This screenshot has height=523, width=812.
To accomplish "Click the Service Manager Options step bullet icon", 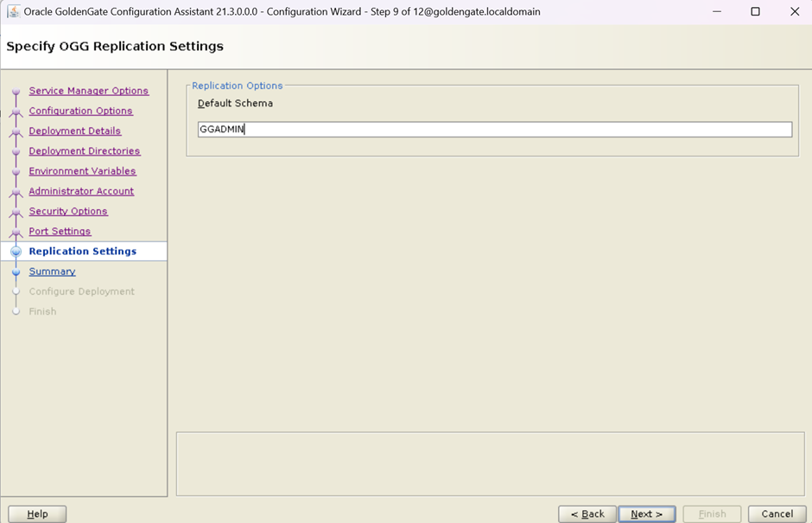I will pos(16,92).
